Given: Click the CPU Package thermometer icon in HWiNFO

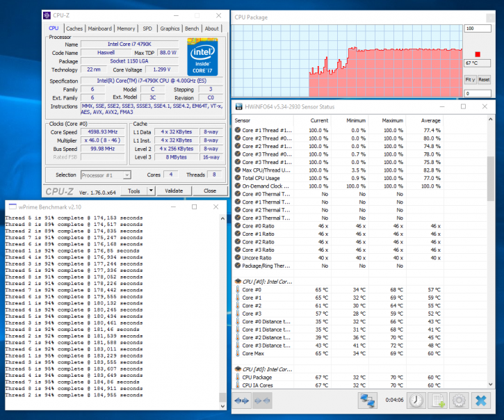Looking at the screenshot, I should click(238, 377).
